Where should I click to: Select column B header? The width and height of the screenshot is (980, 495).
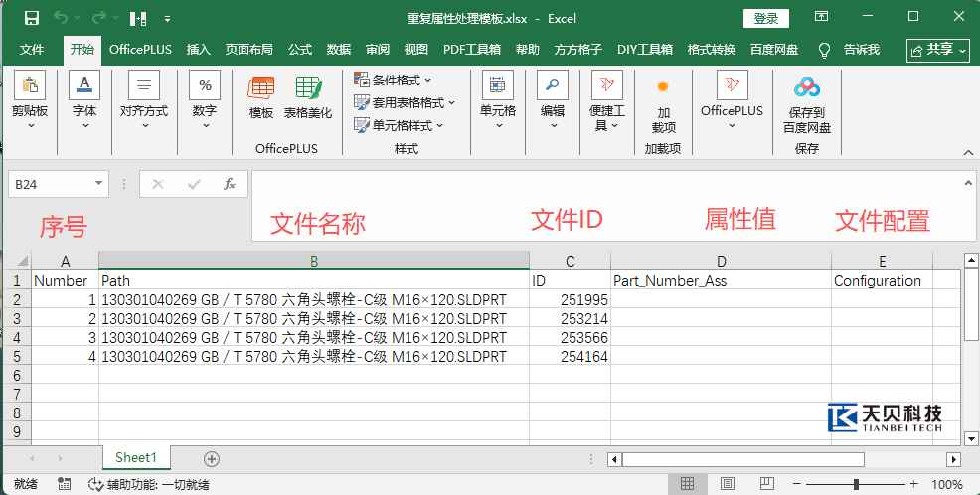314,261
